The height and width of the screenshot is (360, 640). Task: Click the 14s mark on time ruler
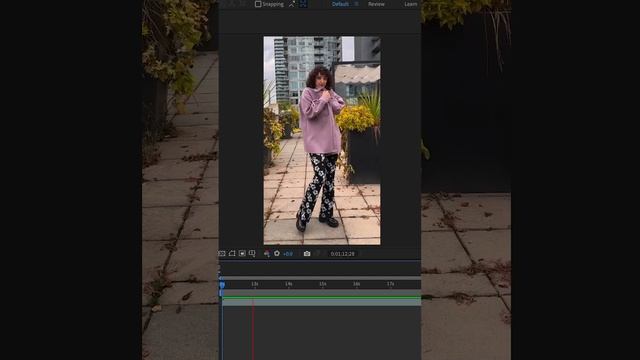(x=289, y=284)
